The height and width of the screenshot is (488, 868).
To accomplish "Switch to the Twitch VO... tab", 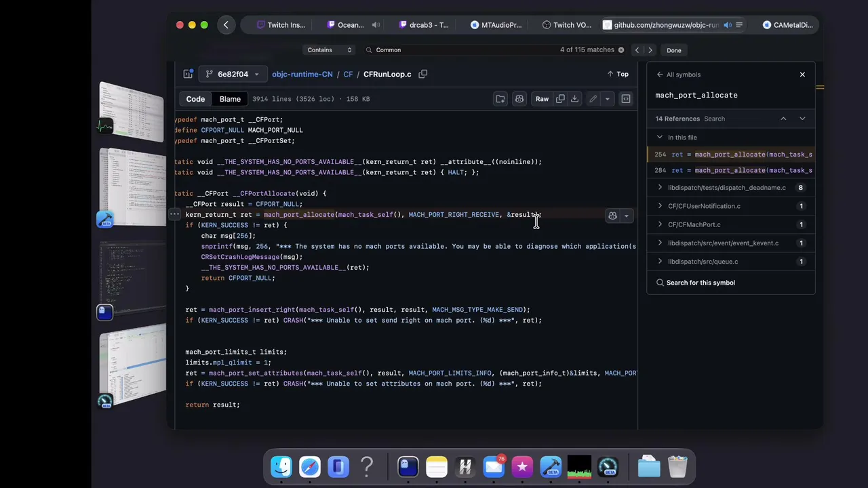I will [567, 25].
